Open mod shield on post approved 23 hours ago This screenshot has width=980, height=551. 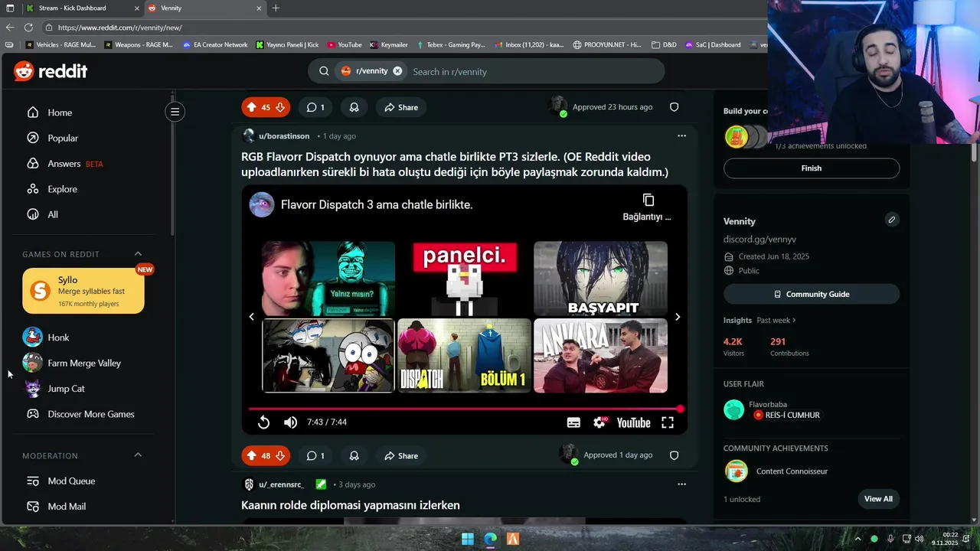click(x=675, y=107)
